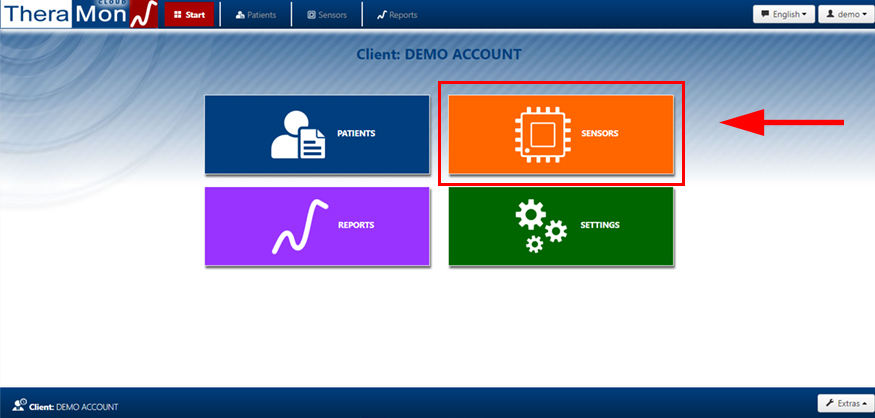Click the SETTINGS tile label
Screen dimensions: 875x418
600,225
